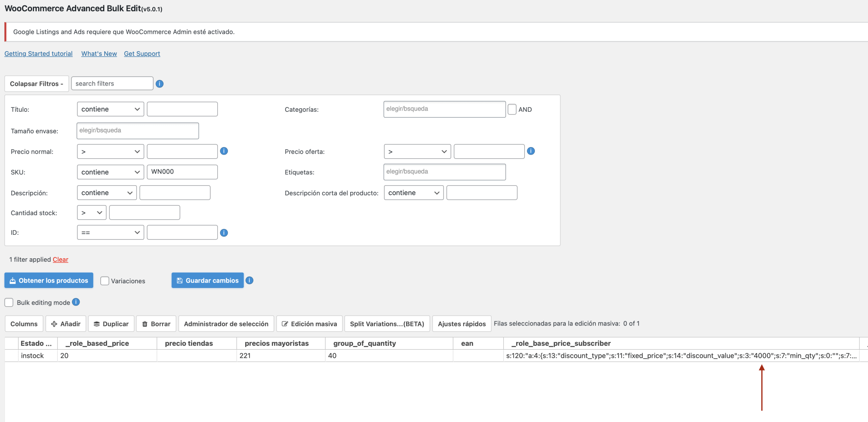Open the Columns settings button
The width and height of the screenshot is (868, 422).
click(24, 324)
